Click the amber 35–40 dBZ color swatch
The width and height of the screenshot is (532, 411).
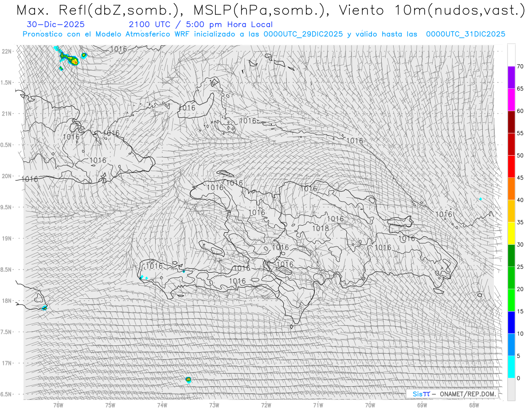coord(511,211)
